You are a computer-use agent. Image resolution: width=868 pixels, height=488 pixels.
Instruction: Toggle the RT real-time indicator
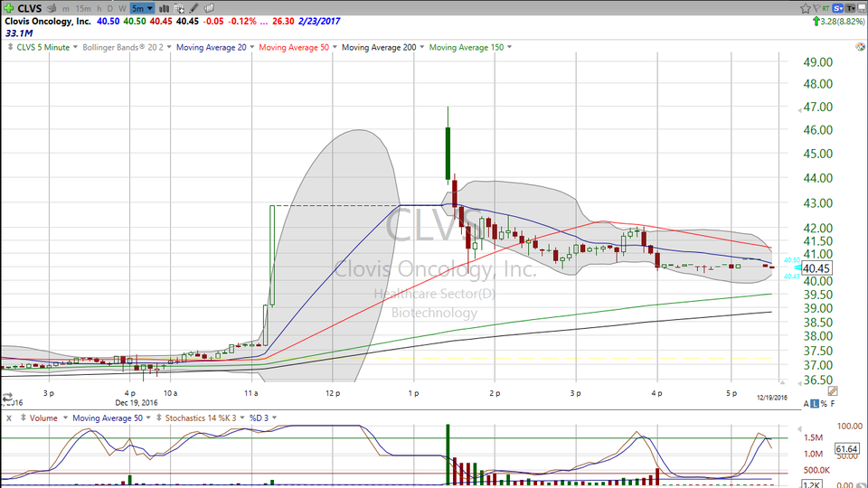click(826, 8)
